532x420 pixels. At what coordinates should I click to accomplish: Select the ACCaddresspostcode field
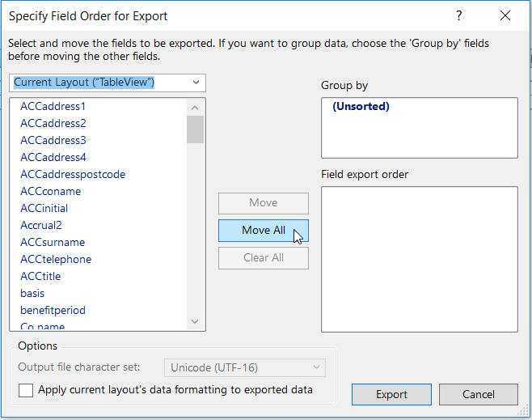(x=73, y=174)
